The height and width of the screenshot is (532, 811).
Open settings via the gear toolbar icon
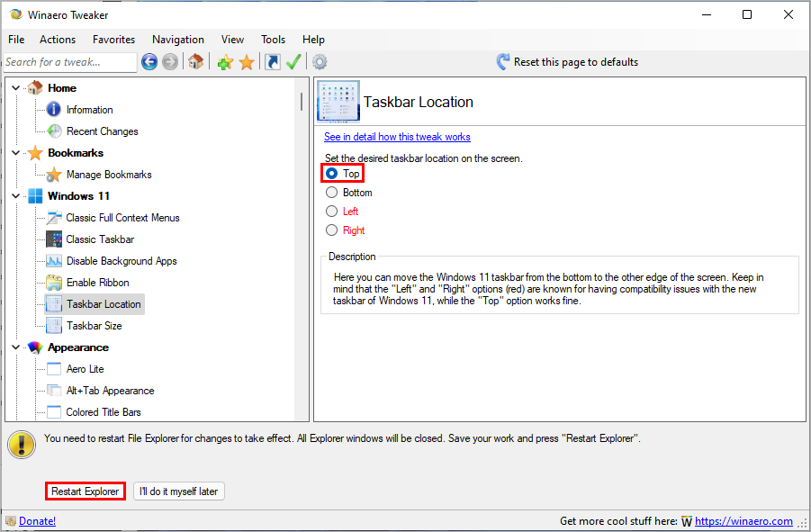click(x=320, y=62)
